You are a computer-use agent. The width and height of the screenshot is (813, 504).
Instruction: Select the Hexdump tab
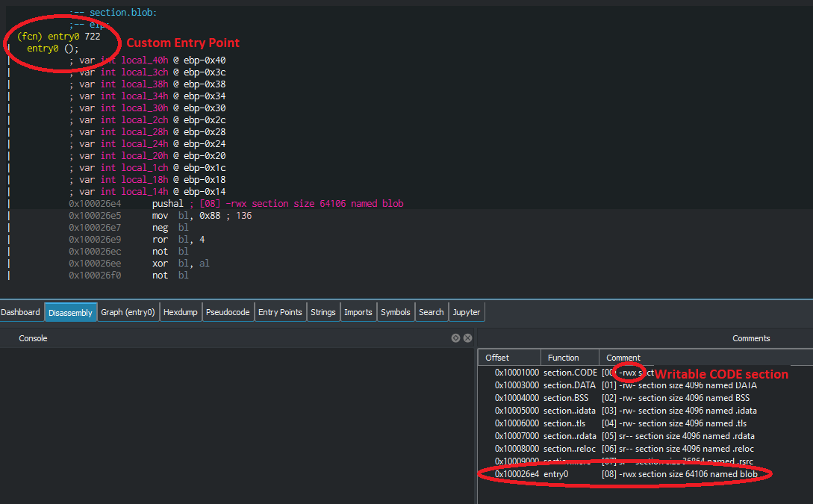pos(181,312)
